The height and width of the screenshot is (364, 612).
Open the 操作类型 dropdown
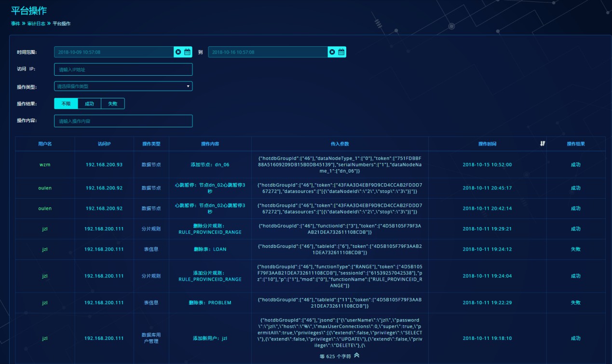point(123,86)
